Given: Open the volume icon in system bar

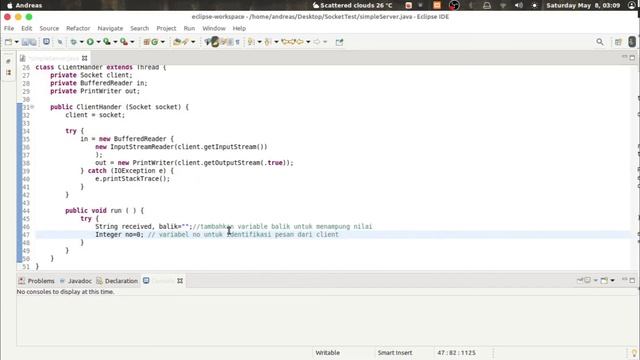Looking at the screenshot, I should click(519, 5).
